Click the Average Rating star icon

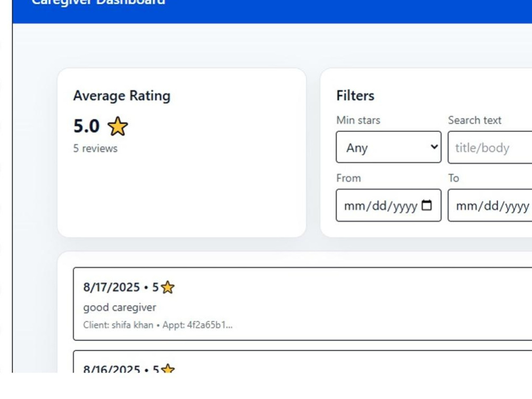118,126
